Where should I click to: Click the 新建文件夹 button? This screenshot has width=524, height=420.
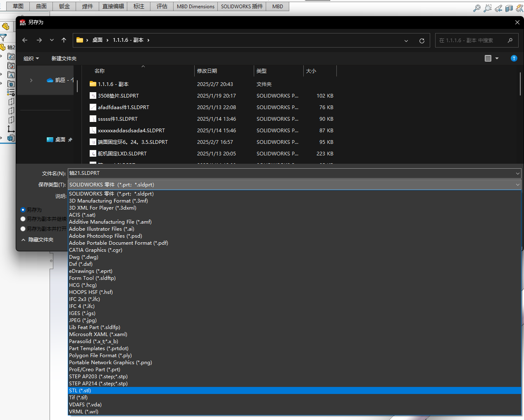(64, 59)
